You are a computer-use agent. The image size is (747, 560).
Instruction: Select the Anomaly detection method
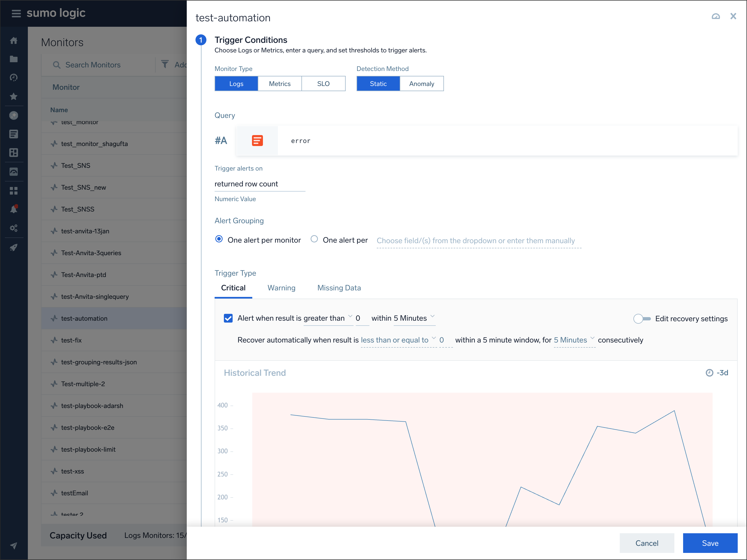click(x=422, y=84)
